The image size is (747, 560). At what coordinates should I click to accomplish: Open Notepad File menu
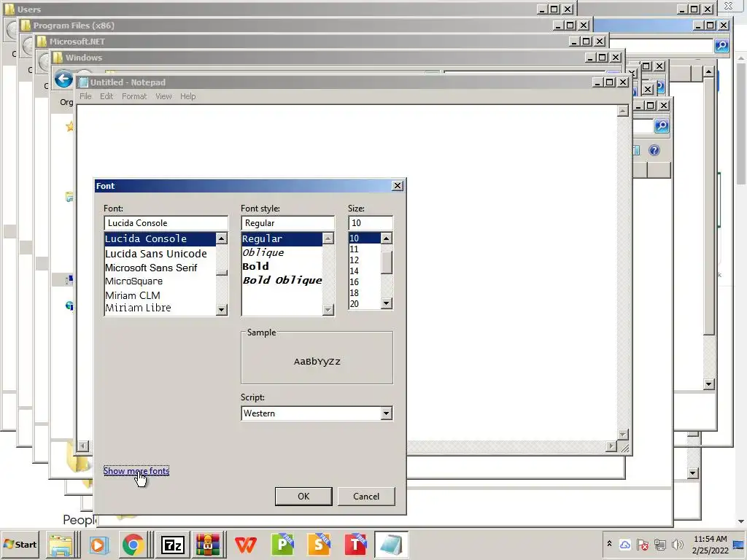(x=86, y=96)
